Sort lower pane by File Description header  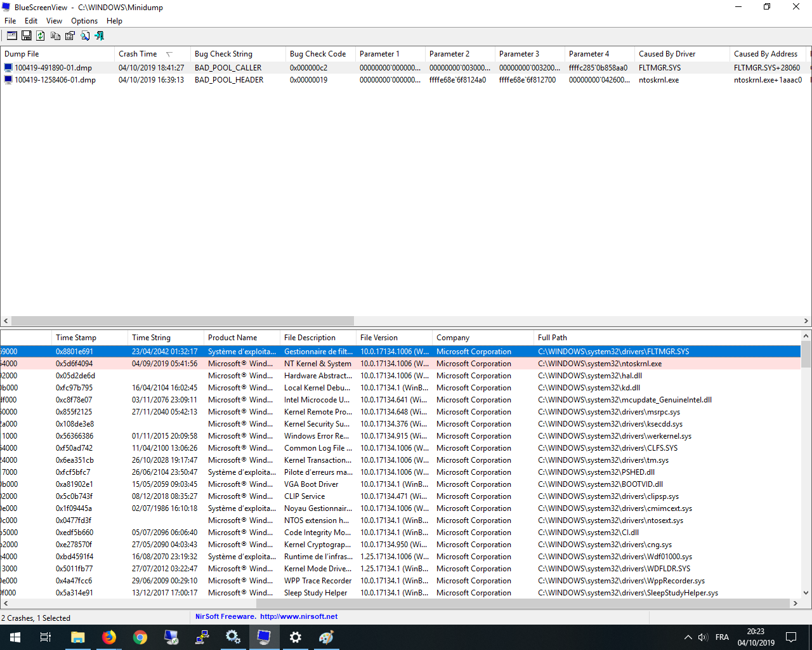(x=318, y=338)
